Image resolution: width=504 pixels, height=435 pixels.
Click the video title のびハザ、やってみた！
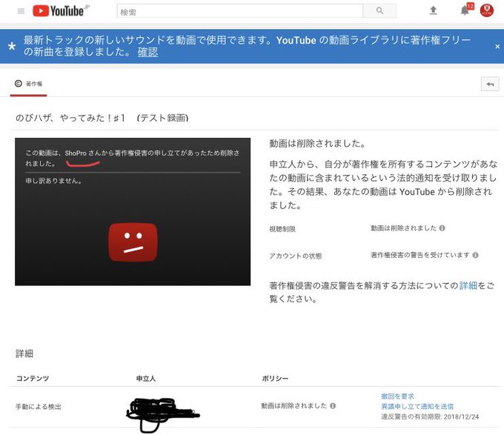(102, 118)
